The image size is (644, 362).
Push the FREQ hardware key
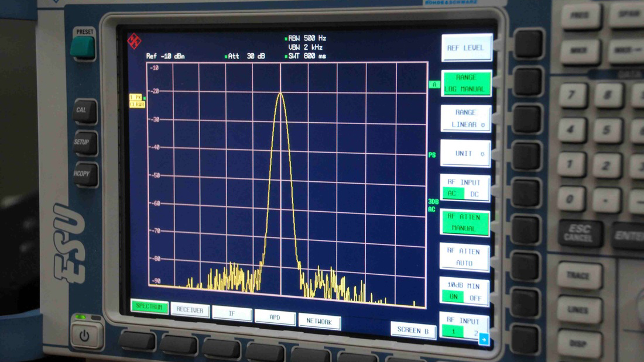pyautogui.click(x=581, y=16)
